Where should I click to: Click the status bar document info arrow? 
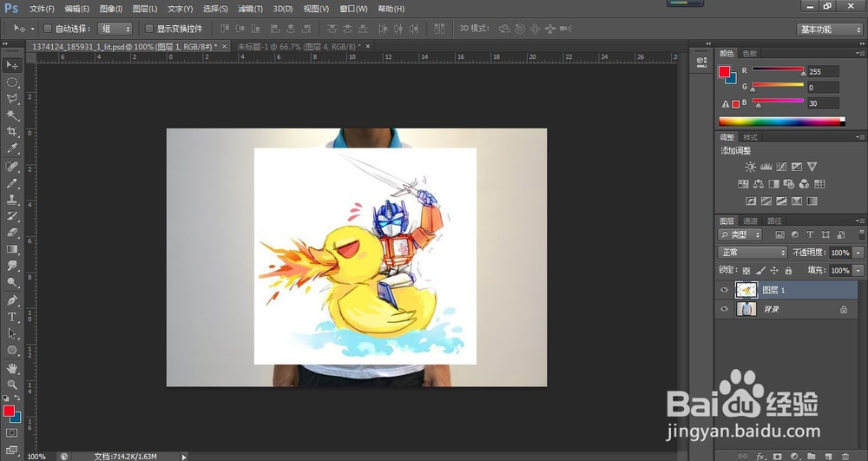(184, 457)
